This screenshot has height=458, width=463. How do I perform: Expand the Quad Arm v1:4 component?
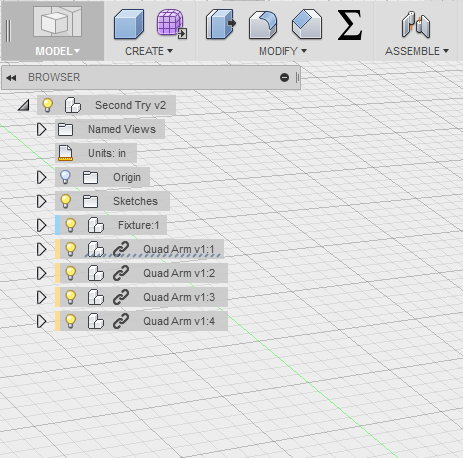[x=41, y=321]
